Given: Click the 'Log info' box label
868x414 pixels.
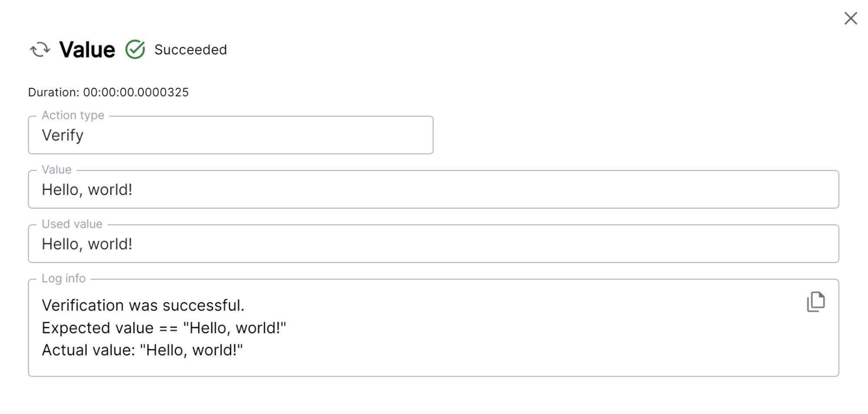Looking at the screenshot, I should tap(63, 278).
